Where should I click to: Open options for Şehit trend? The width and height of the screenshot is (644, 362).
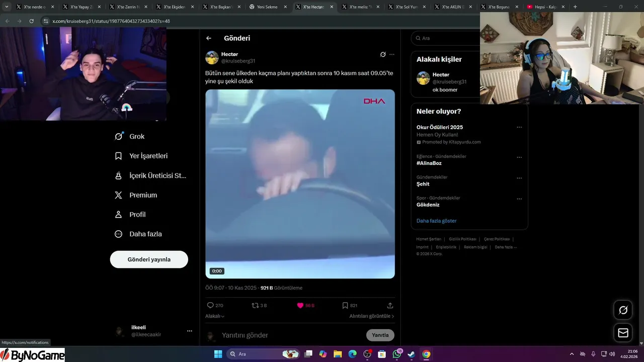click(x=519, y=178)
